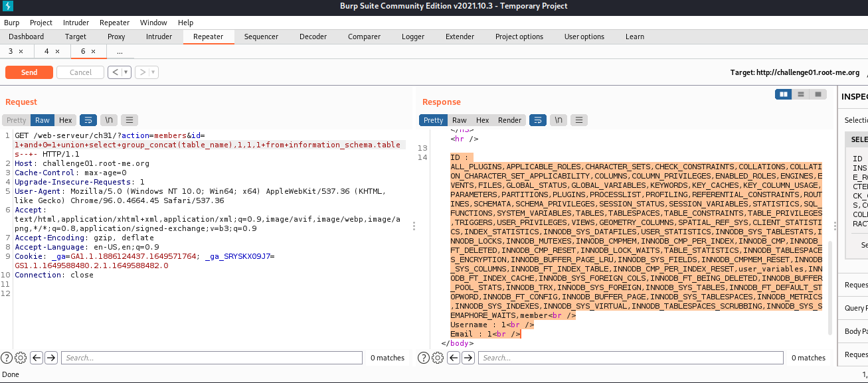Switch to top-bottom stacked layout view
This screenshot has height=383, width=868.
click(802, 94)
